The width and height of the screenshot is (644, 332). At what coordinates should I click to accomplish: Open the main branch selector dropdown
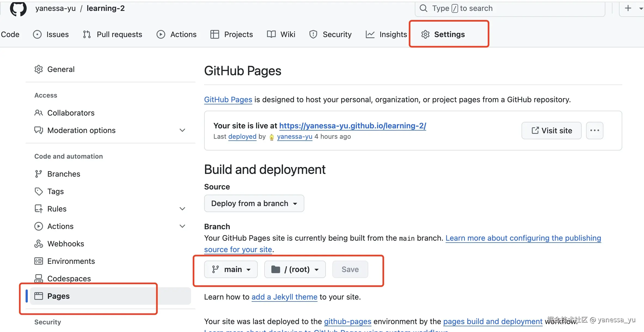tap(231, 269)
